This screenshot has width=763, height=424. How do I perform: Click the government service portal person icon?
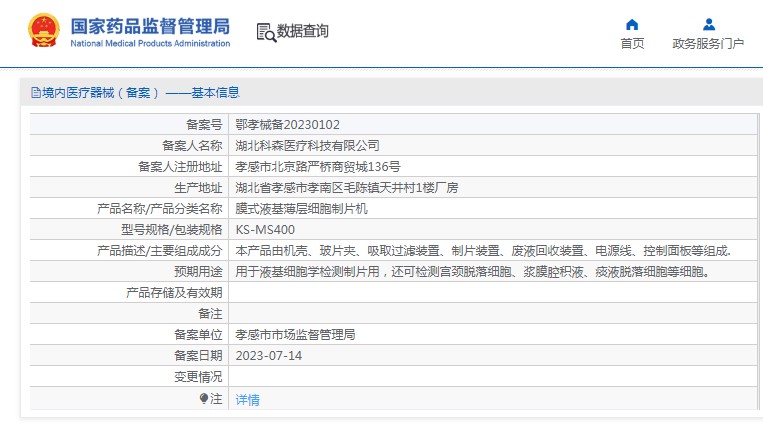click(708, 24)
